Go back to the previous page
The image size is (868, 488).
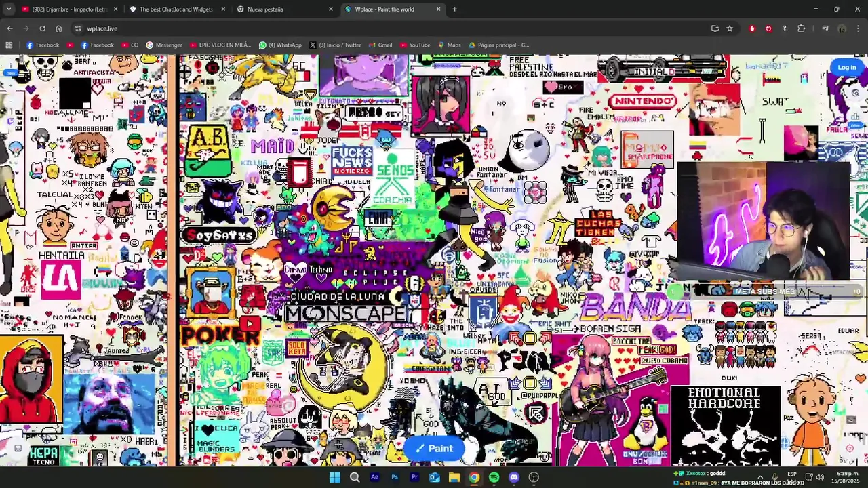(9, 28)
